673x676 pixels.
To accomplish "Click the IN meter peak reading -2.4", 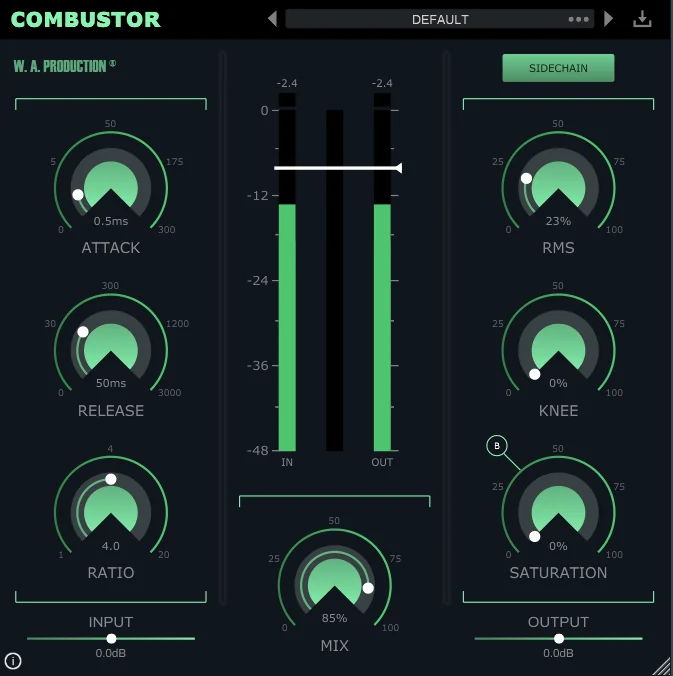I will click(x=287, y=83).
